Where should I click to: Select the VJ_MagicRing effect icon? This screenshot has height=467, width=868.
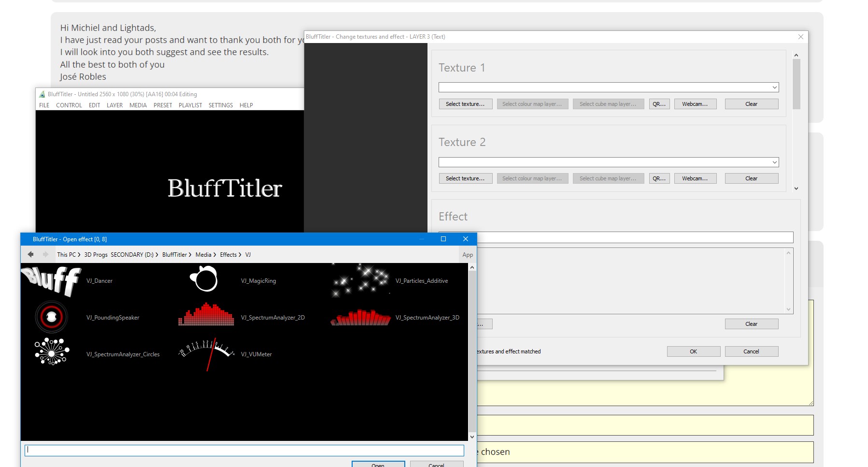coord(204,280)
